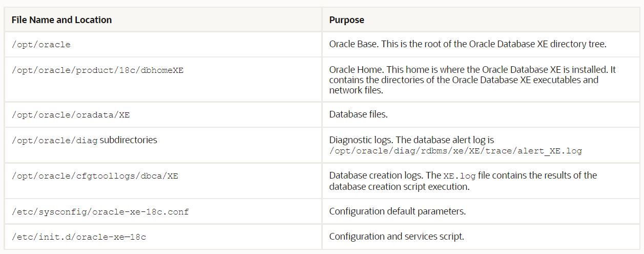Click the /opt/oracle/oradata/XE path text

pyautogui.click(x=71, y=115)
